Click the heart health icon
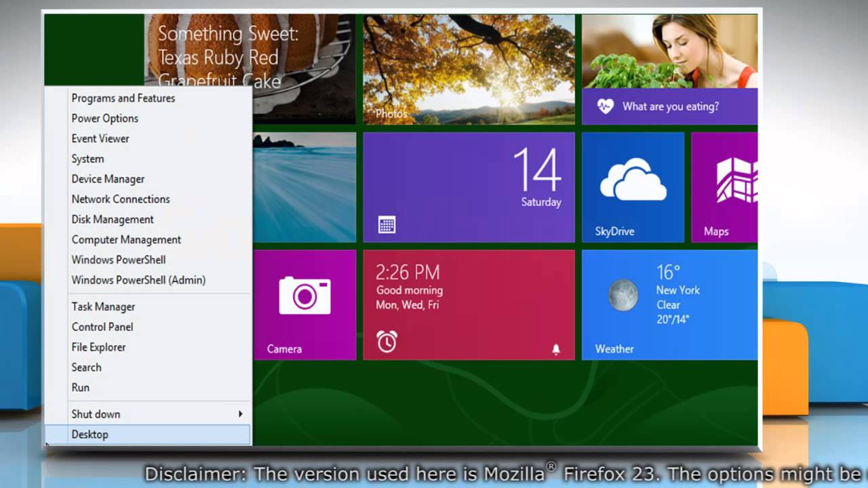This screenshot has height=488, width=868. (x=605, y=106)
